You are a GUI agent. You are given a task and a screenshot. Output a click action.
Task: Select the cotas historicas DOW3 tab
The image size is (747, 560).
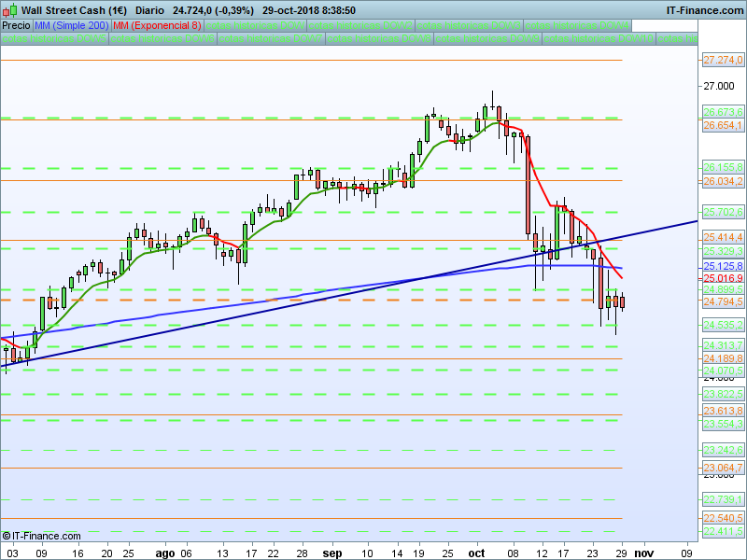pos(469,25)
